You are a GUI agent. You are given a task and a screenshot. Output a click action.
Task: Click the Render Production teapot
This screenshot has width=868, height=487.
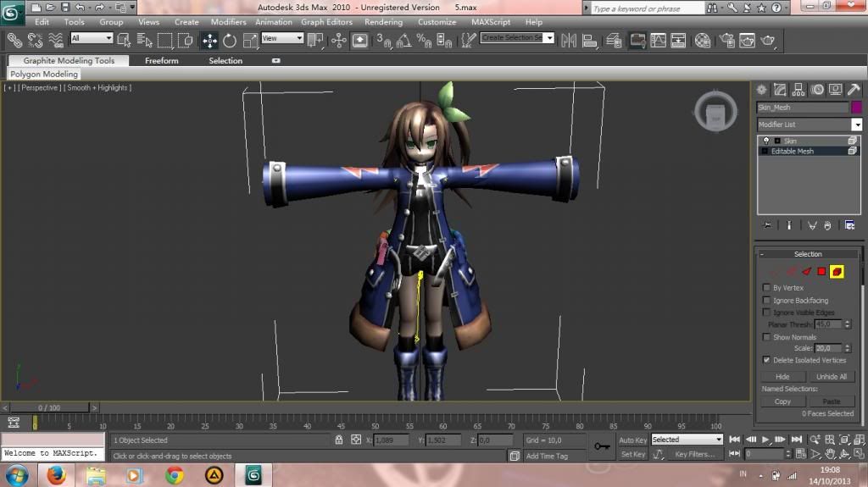click(768, 41)
